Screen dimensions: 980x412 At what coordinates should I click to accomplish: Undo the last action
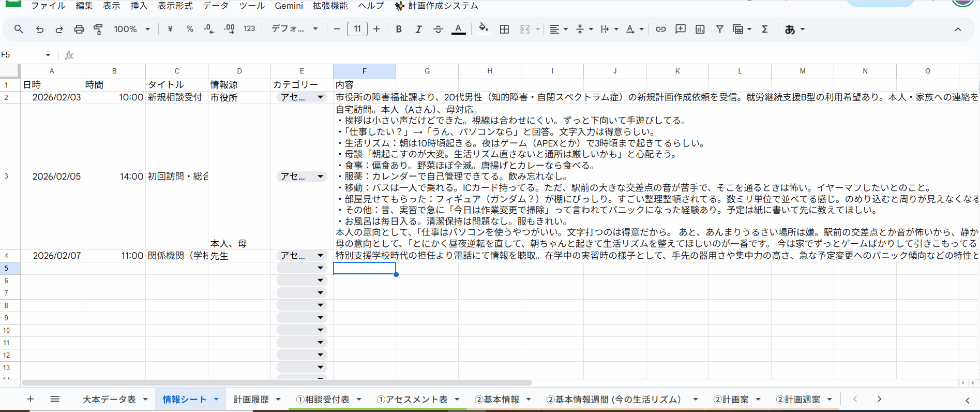coord(40,29)
